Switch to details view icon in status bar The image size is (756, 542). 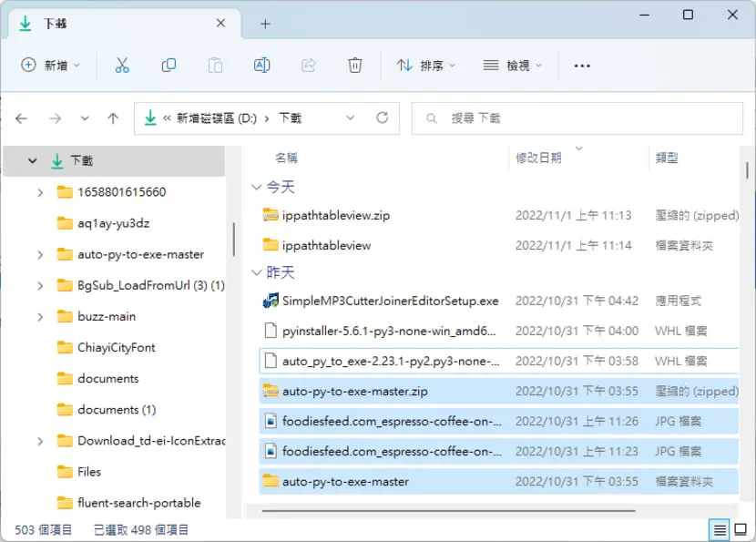[x=720, y=530]
